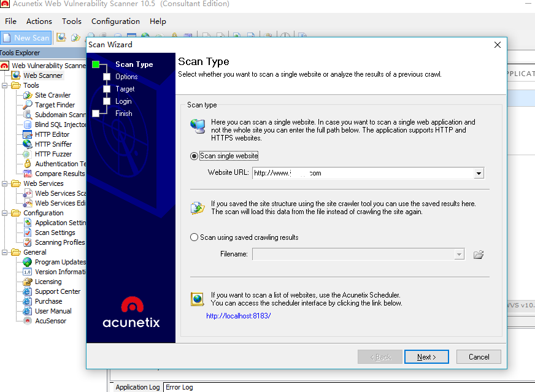
Task: Click the Finish step in wizard sidebar
Action: [x=124, y=113]
